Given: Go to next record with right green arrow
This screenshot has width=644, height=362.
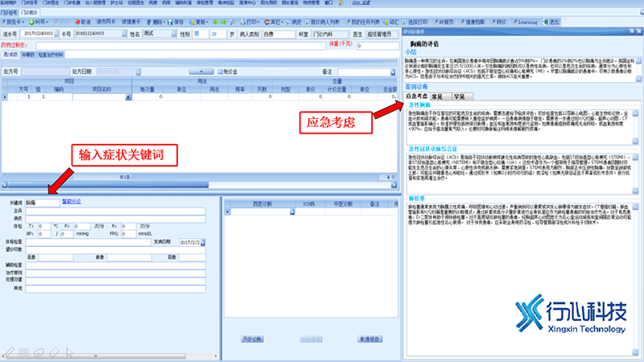Looking at the screenshot, I should click(224, 23).
